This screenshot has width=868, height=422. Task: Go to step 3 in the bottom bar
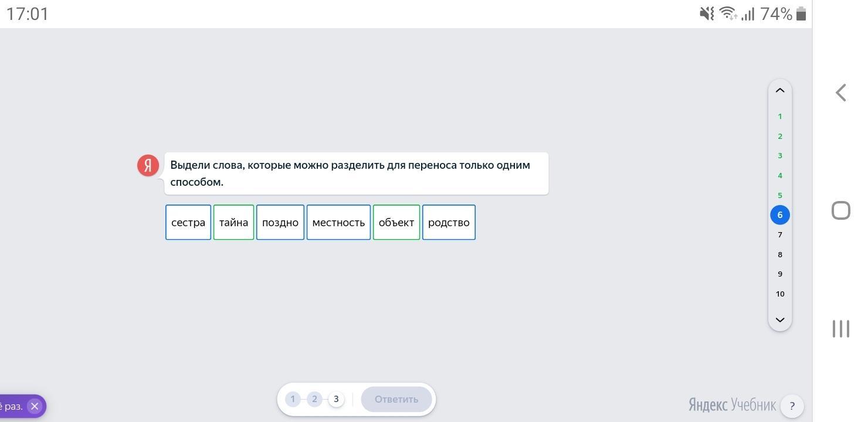point(336,399)
